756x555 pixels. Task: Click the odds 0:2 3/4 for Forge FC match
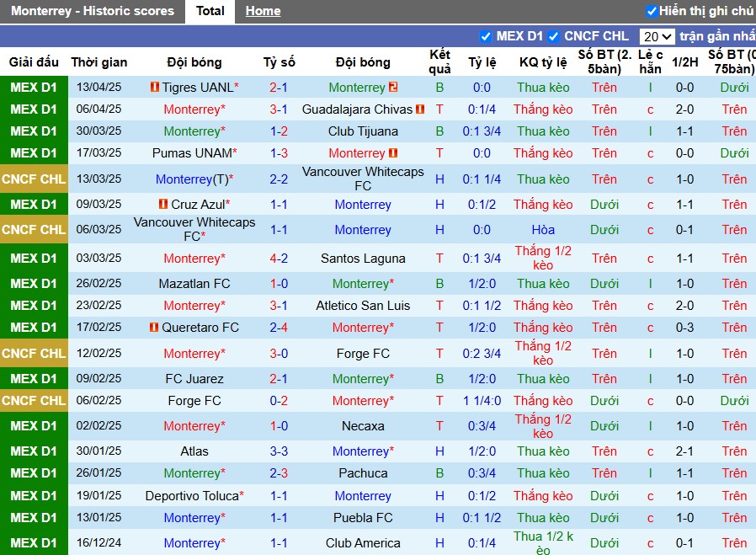(x=482, y=354)
